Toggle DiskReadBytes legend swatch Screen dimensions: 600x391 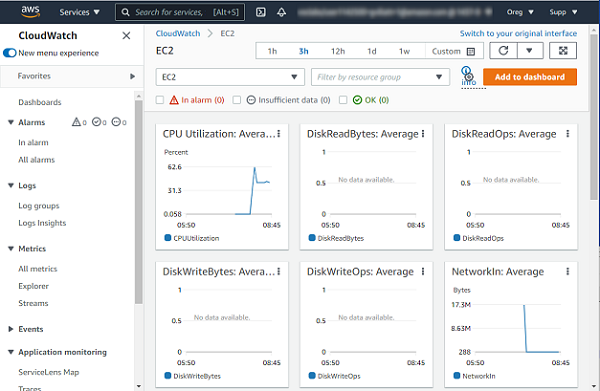(x=312, y=238)
